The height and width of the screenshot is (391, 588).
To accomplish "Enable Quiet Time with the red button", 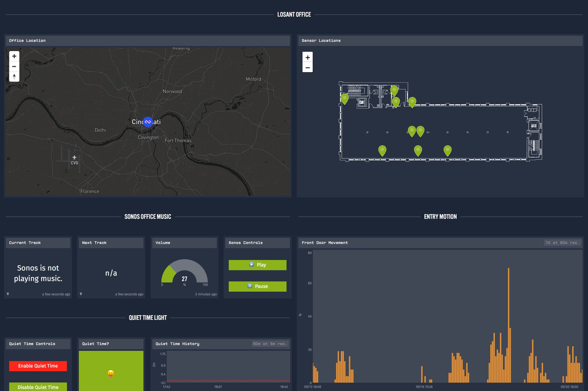I will click(x=38, y=366).
